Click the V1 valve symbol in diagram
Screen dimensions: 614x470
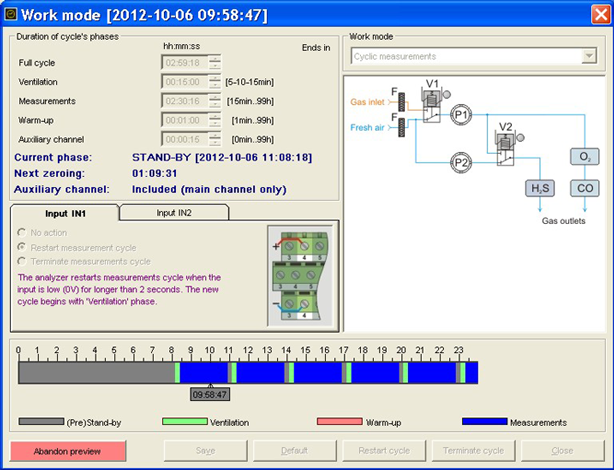tap(433, 105)
